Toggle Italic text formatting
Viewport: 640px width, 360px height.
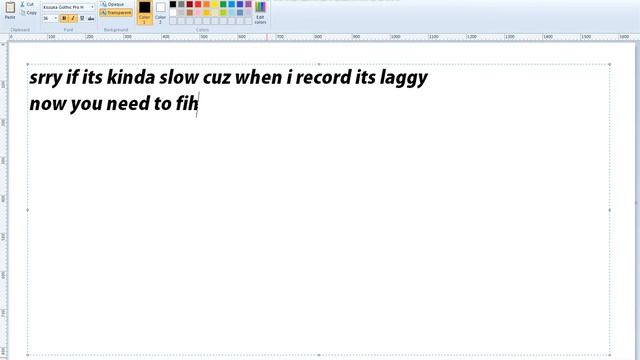point(73,18)
